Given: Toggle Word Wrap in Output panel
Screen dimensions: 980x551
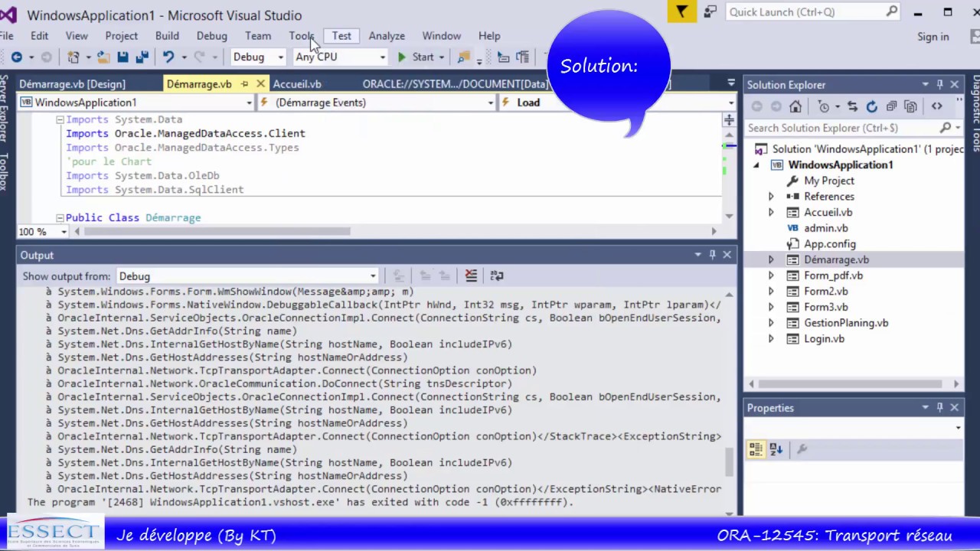Looking at the screenshot, I should tap(497, 275).
